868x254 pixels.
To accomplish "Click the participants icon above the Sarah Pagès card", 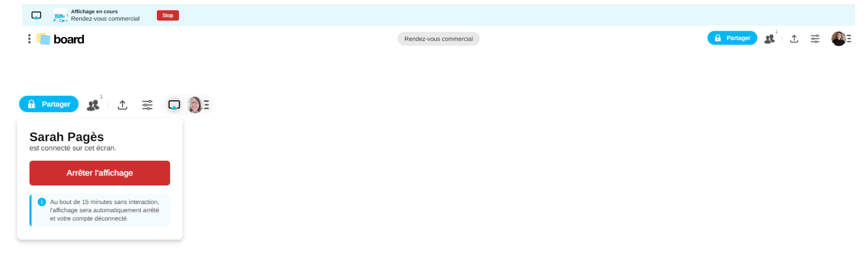I will click(x=93, y=105).
